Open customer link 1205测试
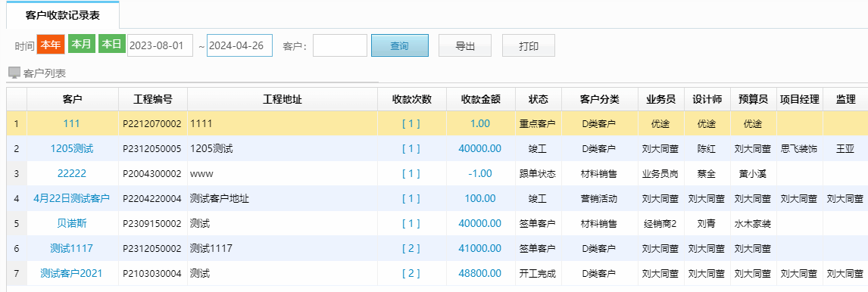This screenshot has height=292, width=868. click(x=71, y=149)
